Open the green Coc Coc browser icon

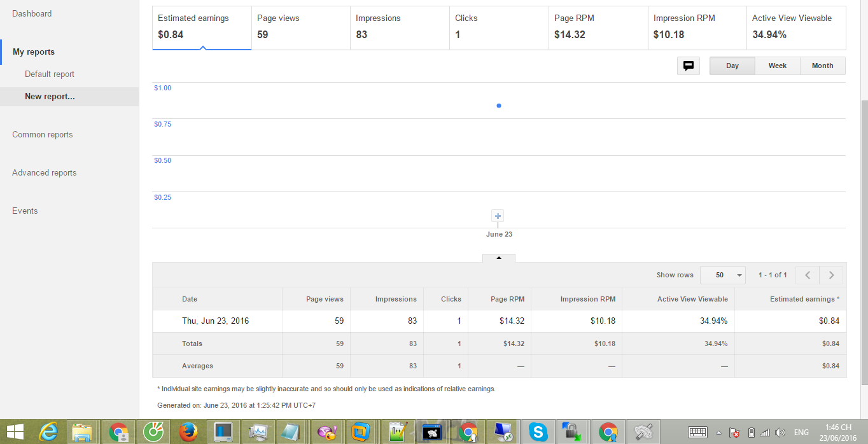153,433
